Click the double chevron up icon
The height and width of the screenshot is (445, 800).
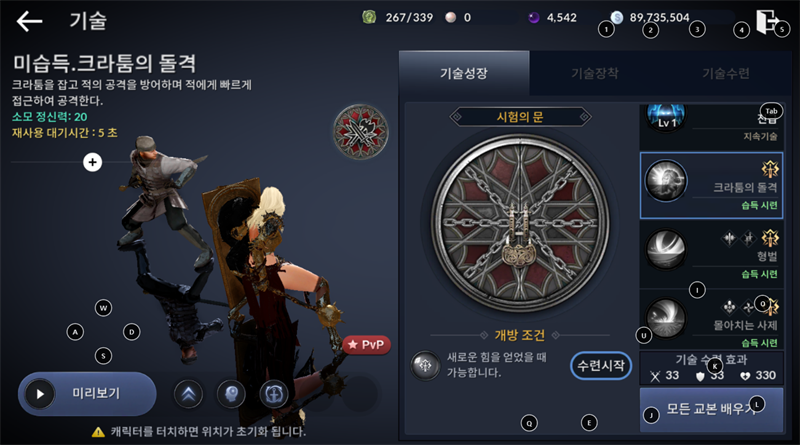[x=188, y=394]
